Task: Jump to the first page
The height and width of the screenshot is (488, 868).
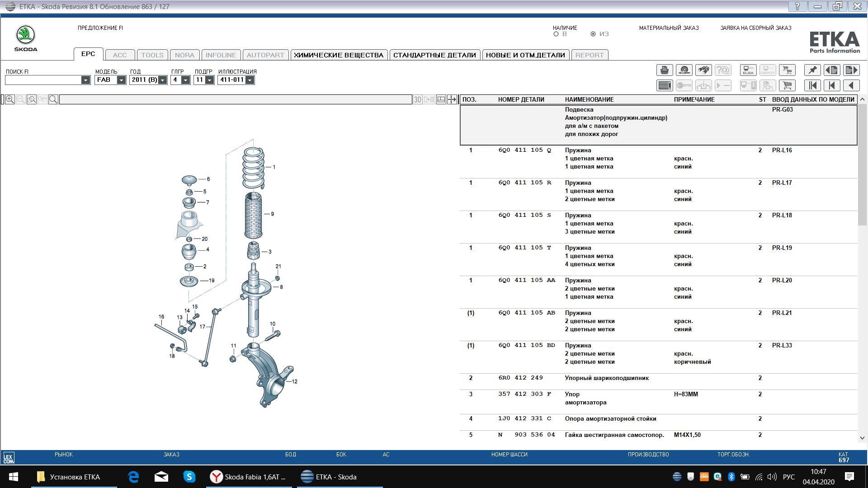Action: pyautogui.click(x=812, y=85)
